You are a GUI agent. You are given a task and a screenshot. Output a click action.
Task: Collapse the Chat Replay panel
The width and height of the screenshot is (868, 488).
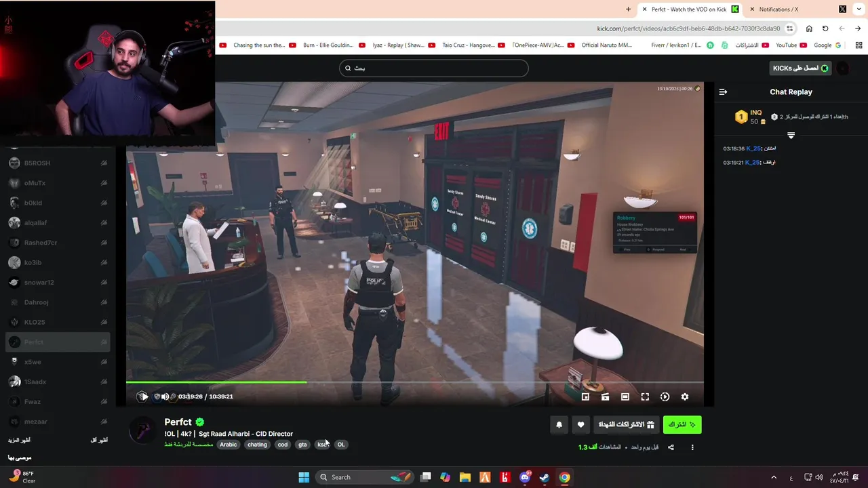[723, 91]
